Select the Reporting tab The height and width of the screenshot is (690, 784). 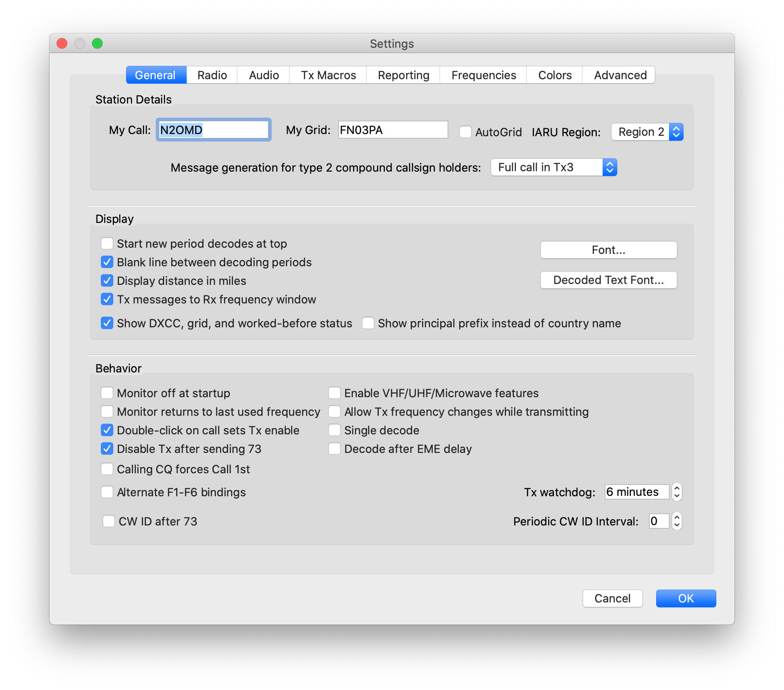(404, 75)
